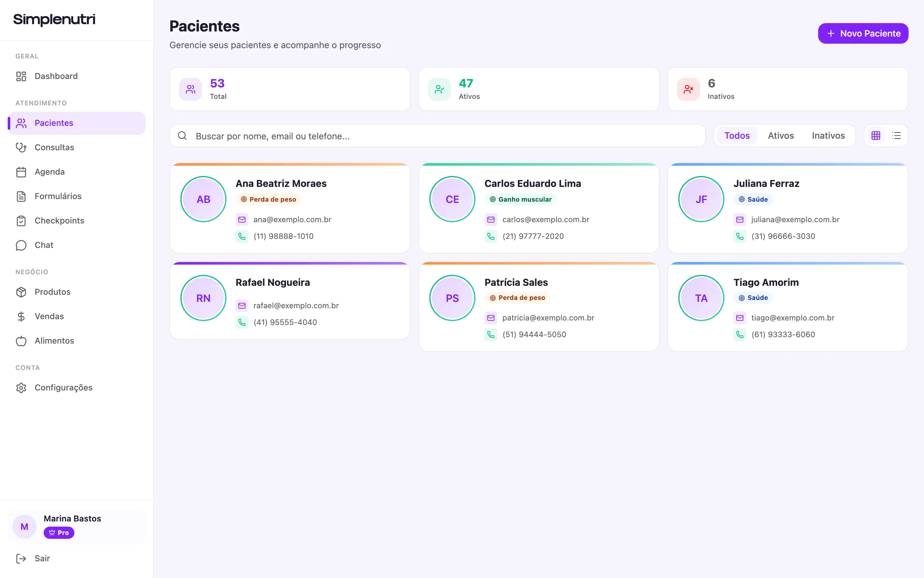Click the email icon on Rafael Nogueira card
The width and height of the screenshot is (924, 578).
242,305
